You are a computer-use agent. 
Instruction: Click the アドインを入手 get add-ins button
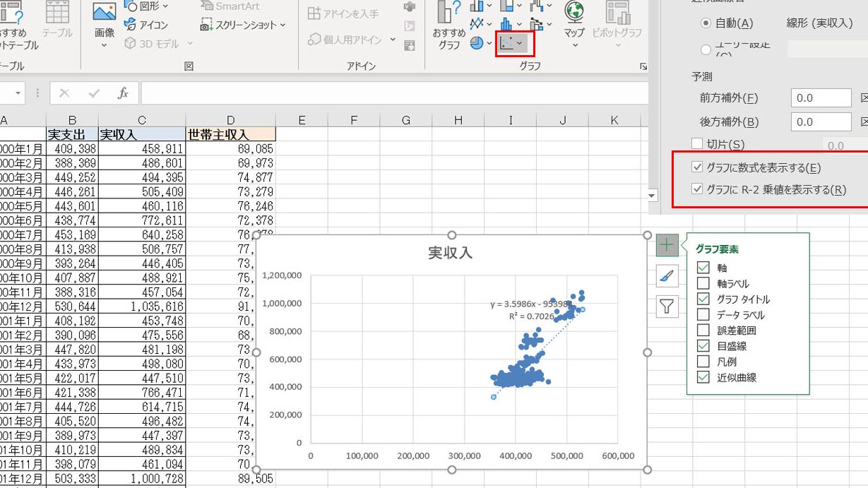click(x=343, y=13)
